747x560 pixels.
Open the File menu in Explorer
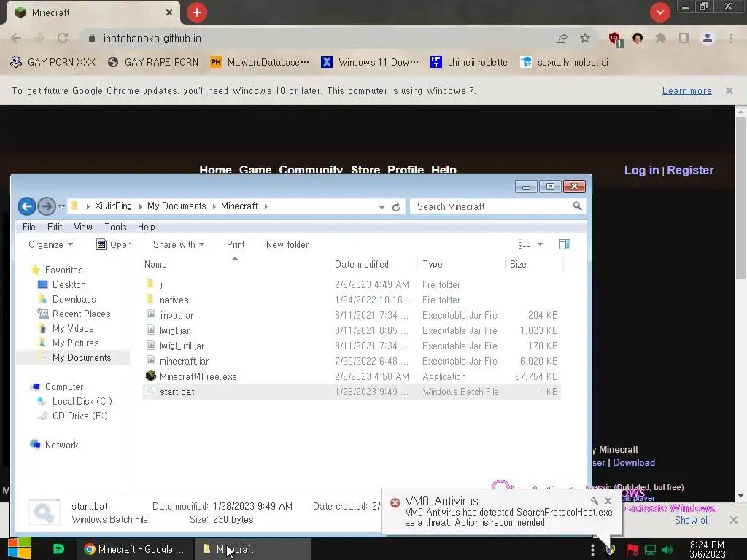click(29, 227)
